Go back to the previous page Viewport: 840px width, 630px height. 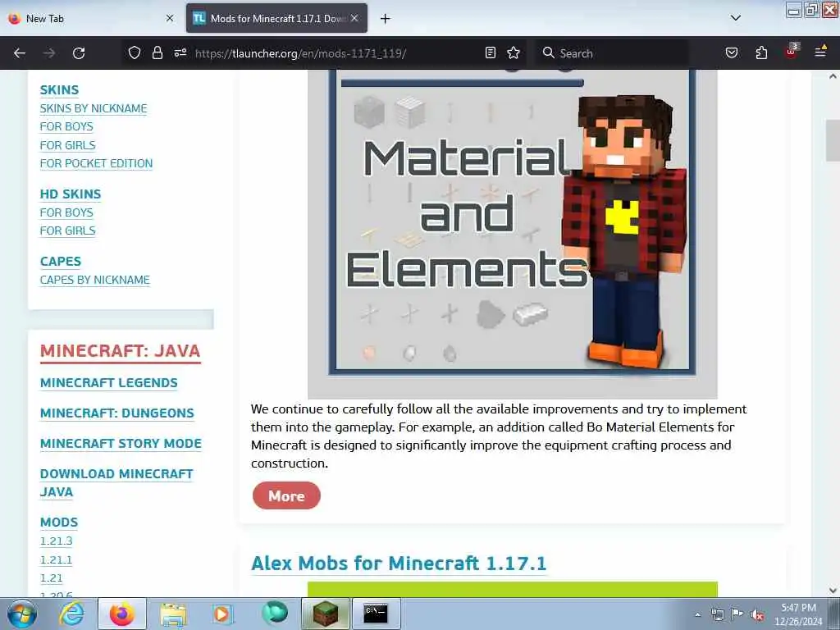tap(20, 53)
